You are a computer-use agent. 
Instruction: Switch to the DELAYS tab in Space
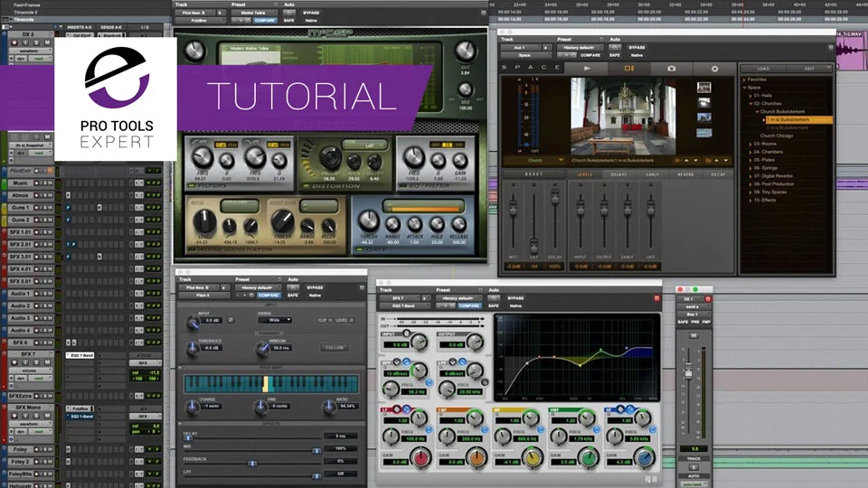(618, 174)
